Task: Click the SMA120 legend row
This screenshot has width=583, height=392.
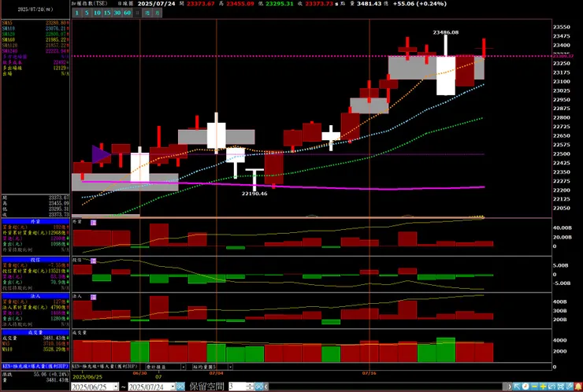Action: pyautogui.click(x=35, y=46)
